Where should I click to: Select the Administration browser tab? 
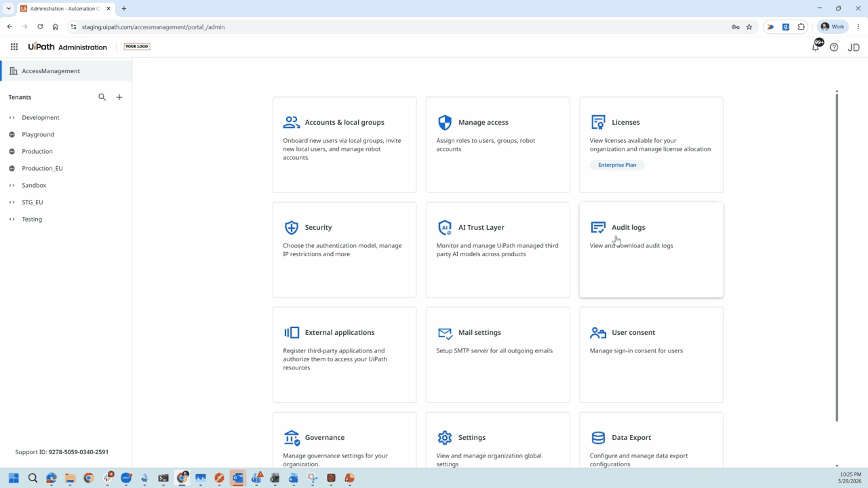point(66,9)
